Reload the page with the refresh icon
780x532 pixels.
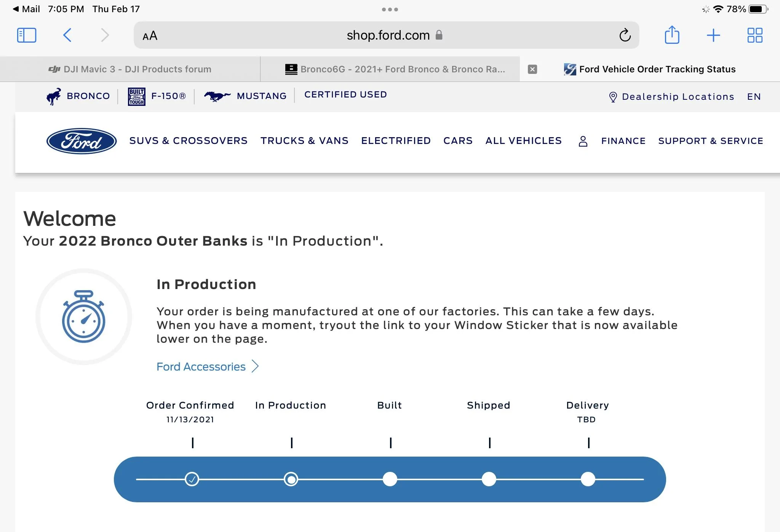[625, 35]
